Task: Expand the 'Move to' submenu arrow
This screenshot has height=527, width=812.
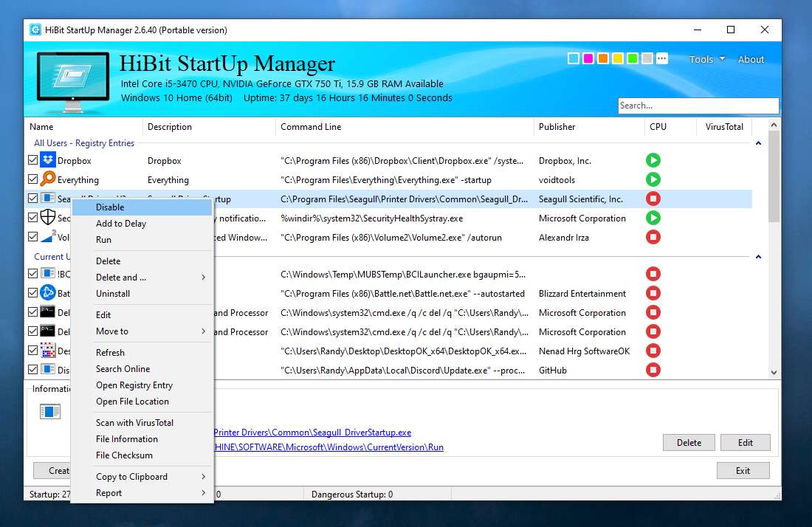Action: tap(204, 331)
